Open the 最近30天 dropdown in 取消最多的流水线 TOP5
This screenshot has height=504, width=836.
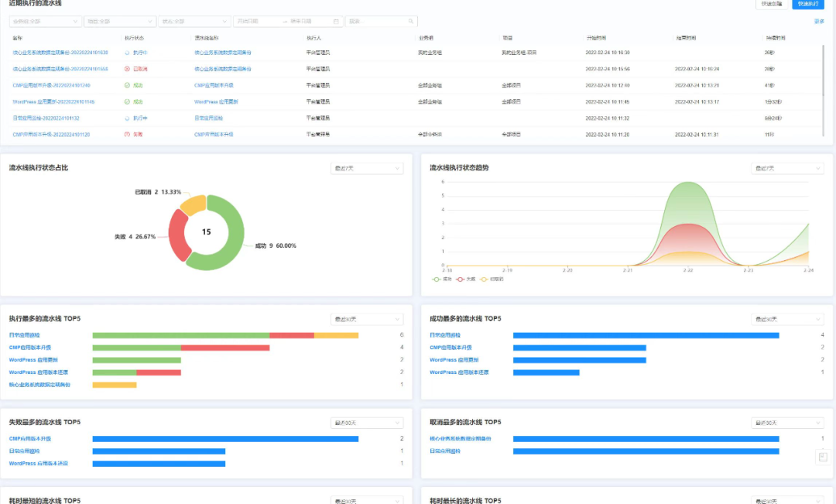click(x=787, y=423)
